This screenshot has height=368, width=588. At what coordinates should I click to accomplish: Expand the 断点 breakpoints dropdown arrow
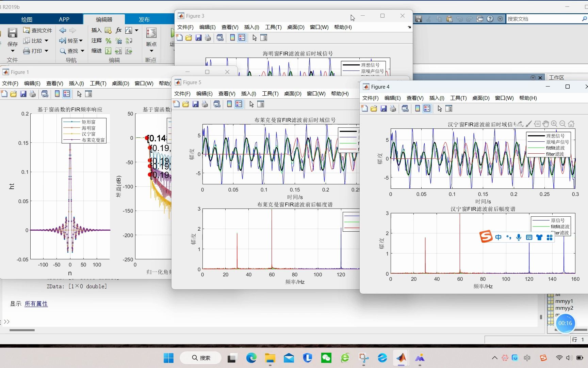coord(151,51)
